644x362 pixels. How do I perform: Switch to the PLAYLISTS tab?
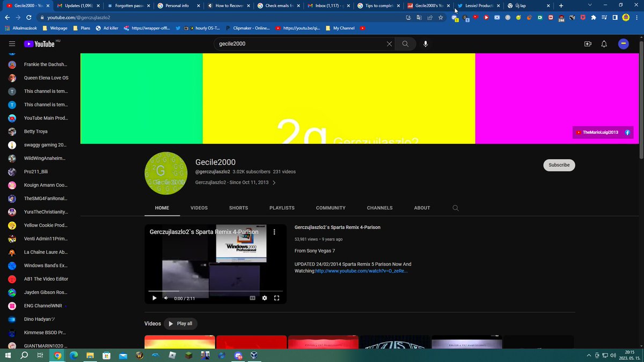(x=282, y=208)
